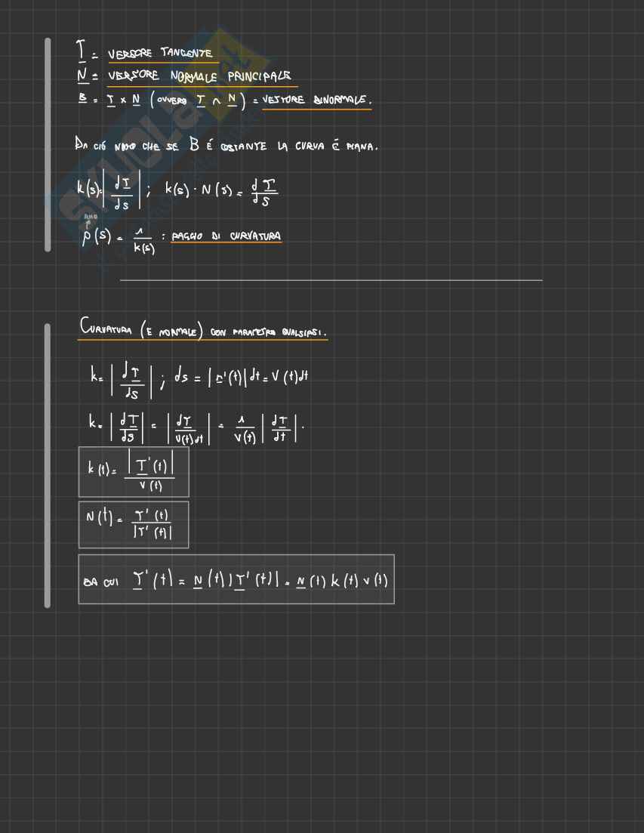Viewport: 644px width, 833px height.
Task: Select the boxed k(t) = |T'(t)|/v(t) formula
Action: click(x=133, y=472)
